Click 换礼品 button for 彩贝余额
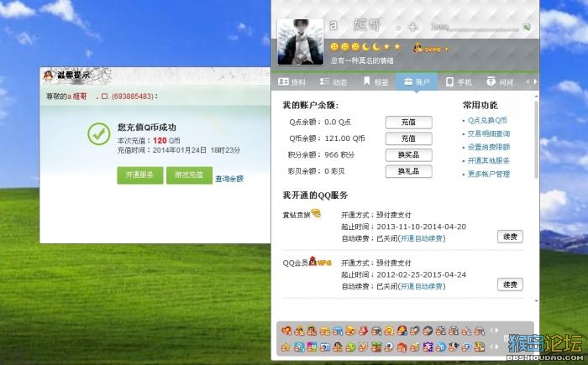The width and height of the screenshot is (588, 365). (x=409, y=171)
